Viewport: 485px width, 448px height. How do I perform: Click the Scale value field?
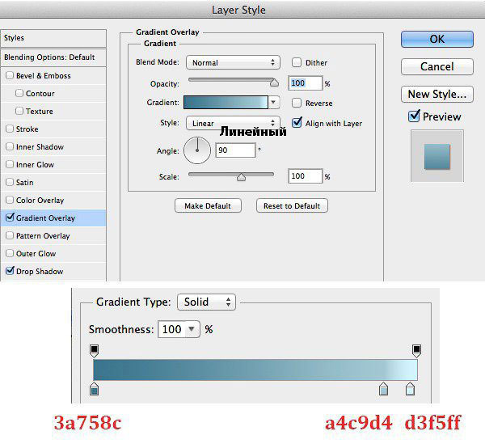coord(305,176)
